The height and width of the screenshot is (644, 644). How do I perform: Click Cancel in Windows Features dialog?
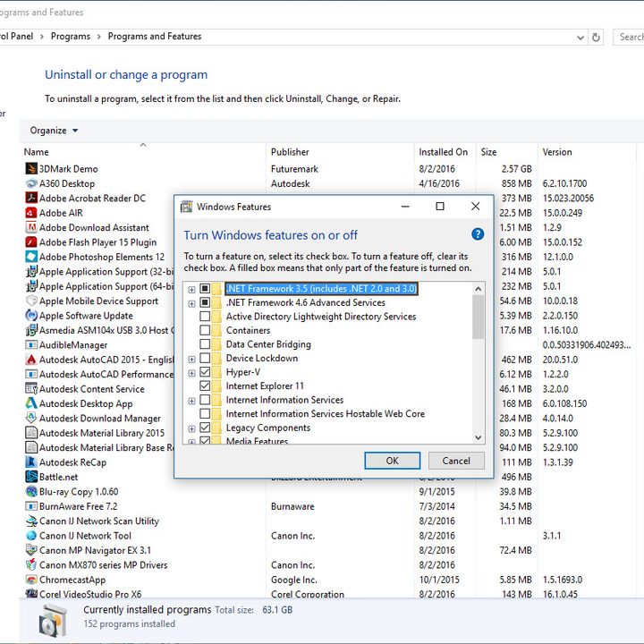pos(456,461)
